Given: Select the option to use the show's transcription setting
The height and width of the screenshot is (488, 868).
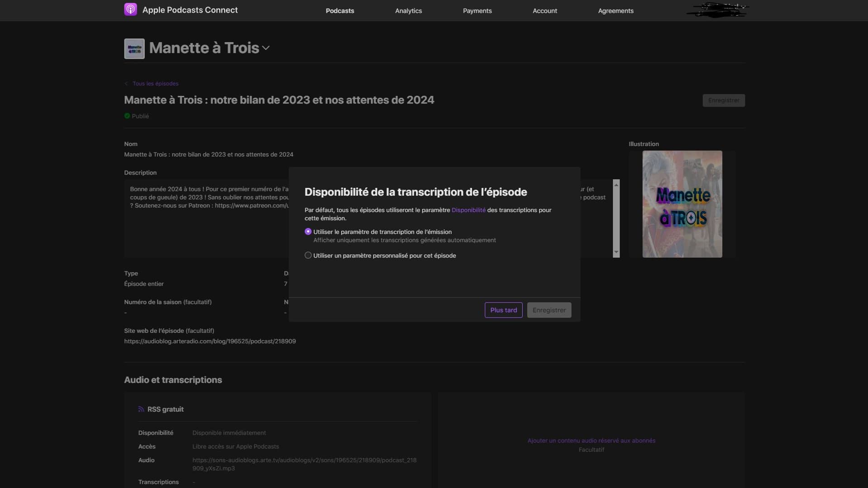Looking at the screenshot, I should coord(308,232).
